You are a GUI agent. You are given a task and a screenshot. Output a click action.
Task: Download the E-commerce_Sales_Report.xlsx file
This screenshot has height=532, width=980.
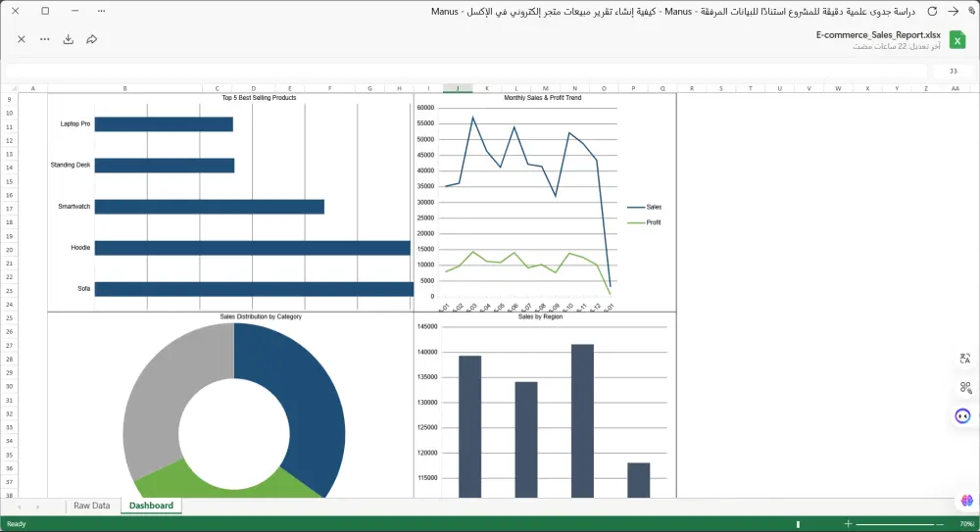[x=69, y=39]
